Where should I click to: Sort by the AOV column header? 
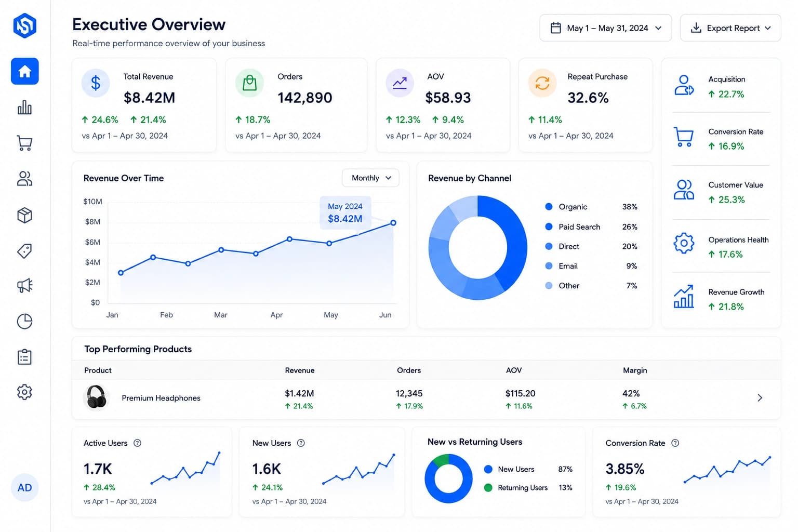pos(514,370)
